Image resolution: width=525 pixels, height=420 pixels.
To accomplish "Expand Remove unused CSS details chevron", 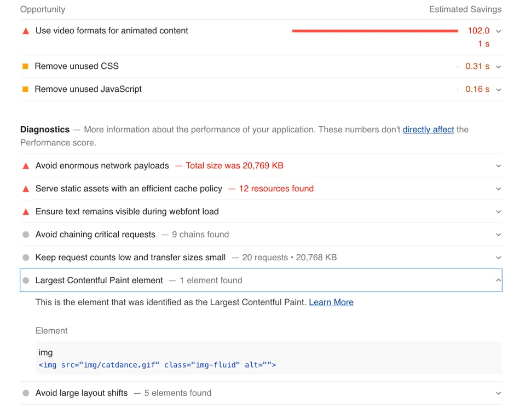I will [498, 67].
